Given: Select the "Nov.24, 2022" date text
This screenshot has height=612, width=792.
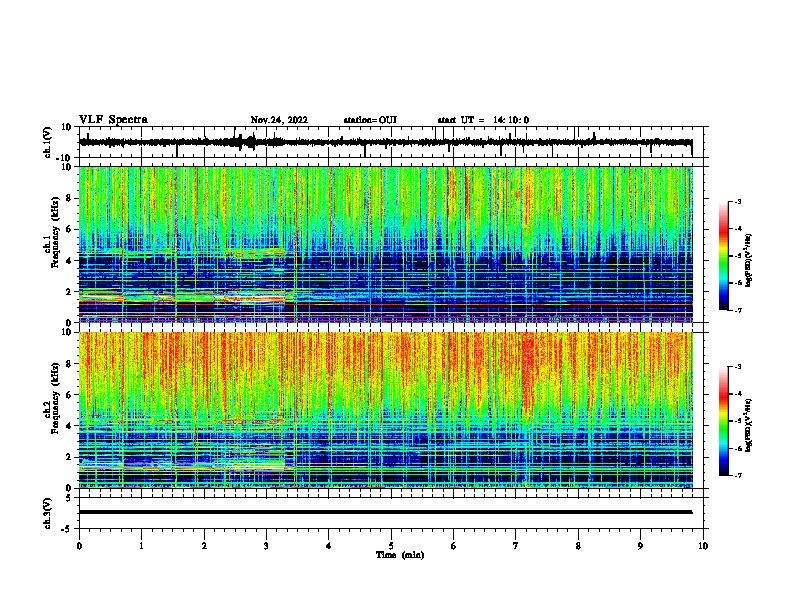Looking at the screenshot, I should click(279, 120).
